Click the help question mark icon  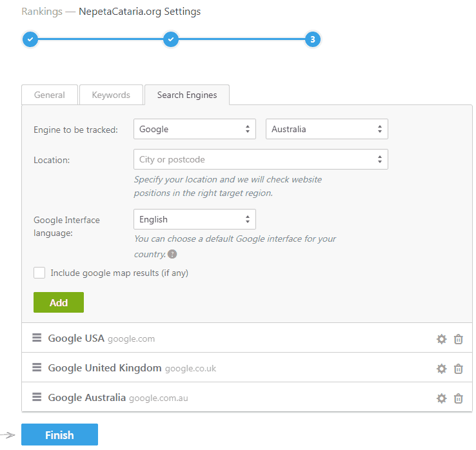click(x=172, y=254)
